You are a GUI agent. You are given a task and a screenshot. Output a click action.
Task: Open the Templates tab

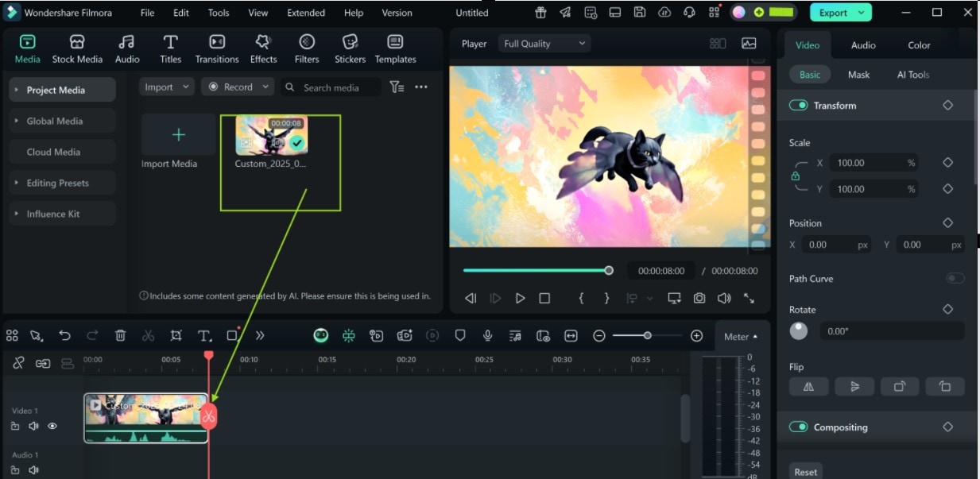(x=395, y=49)
